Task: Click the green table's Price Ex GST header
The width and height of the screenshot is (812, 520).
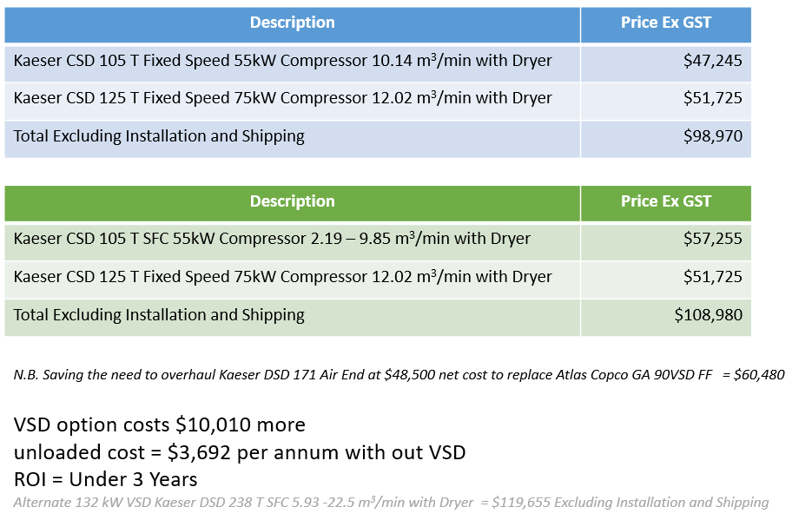Action: coord(665,201)
